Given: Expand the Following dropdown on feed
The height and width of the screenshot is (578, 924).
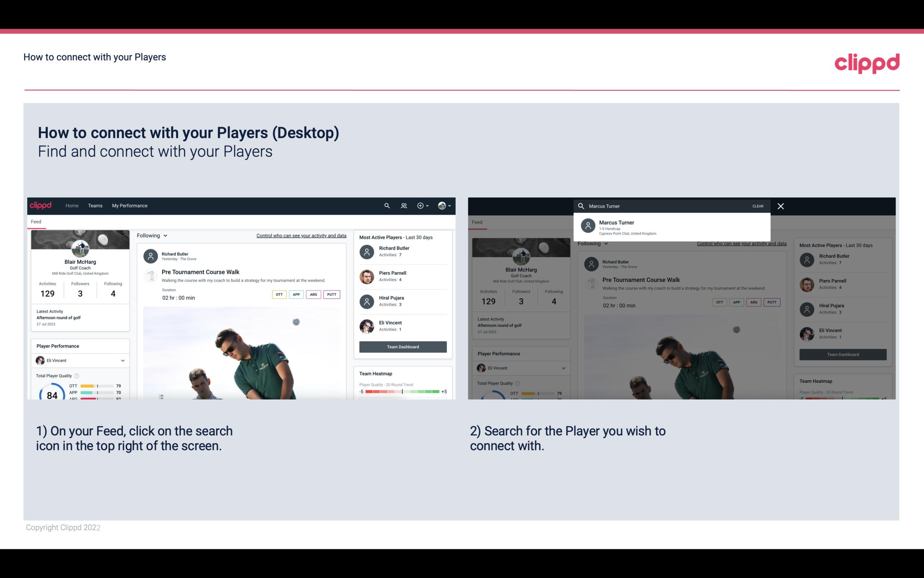Looking at the screenshot, I should (152, 235).
